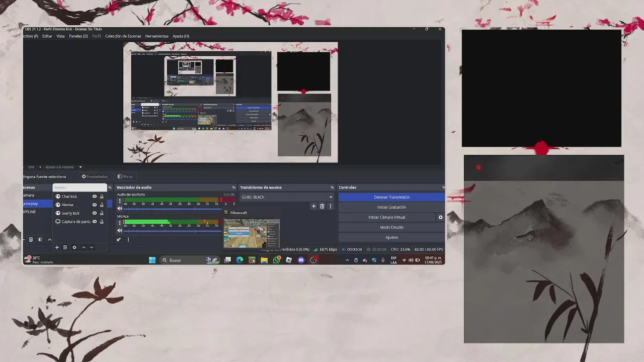Show hidden tray icons chevron

pos(347,260)
